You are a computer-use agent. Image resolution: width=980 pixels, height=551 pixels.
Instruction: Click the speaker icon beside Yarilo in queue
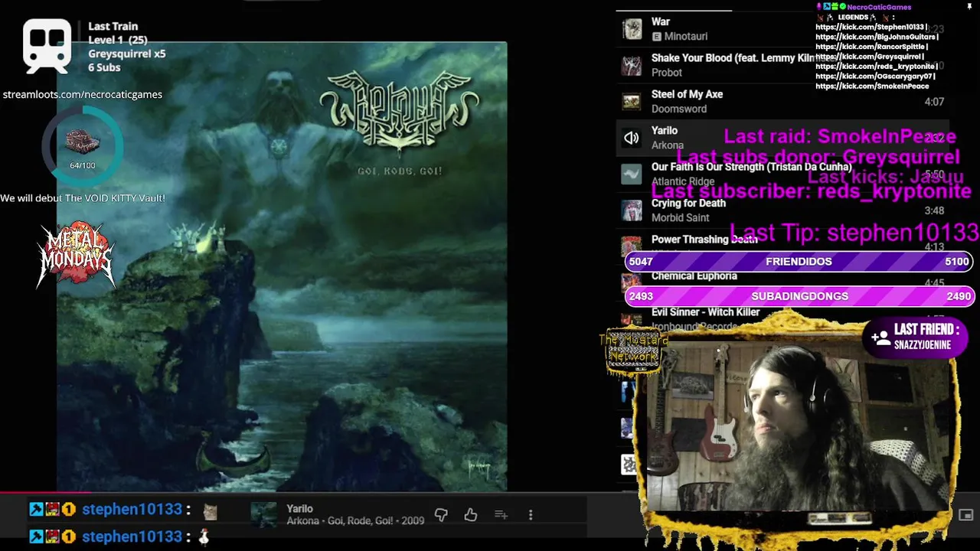(x=631, y=138)
